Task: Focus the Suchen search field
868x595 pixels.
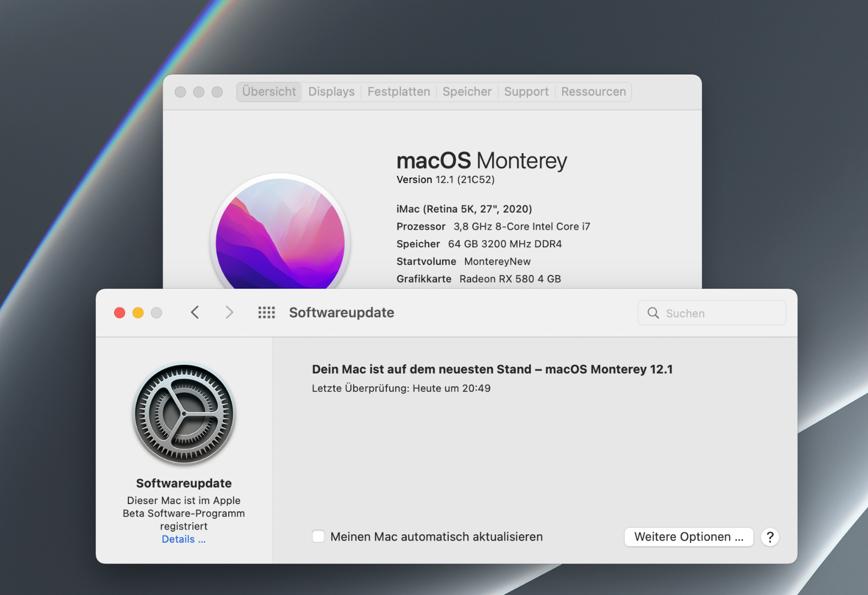Action: click(712, 313)
